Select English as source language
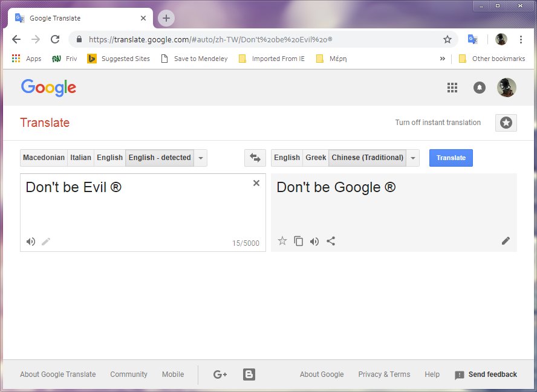The height and width of the screenshot is (392, 537). click(109, 158)
